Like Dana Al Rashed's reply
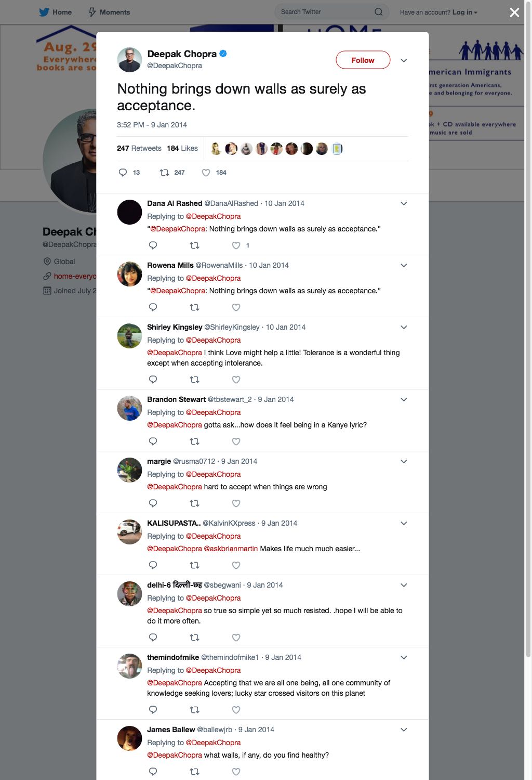532x780 pixels. click(236, 245)
